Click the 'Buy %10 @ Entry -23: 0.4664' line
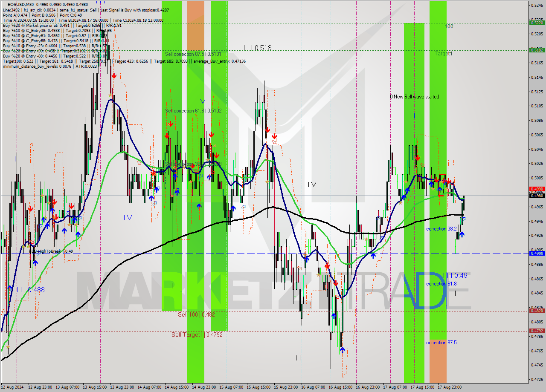 (x=30, y=46)
